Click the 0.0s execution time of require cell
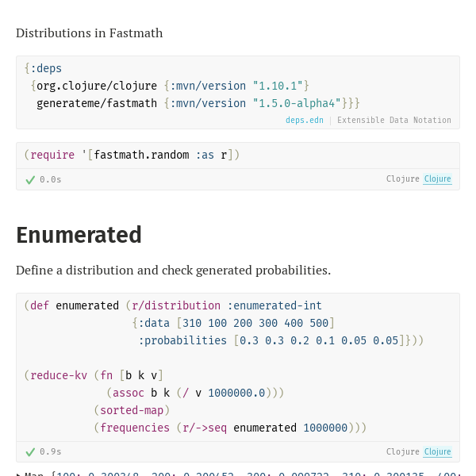The image size is (476, 476). coord(51,180)
